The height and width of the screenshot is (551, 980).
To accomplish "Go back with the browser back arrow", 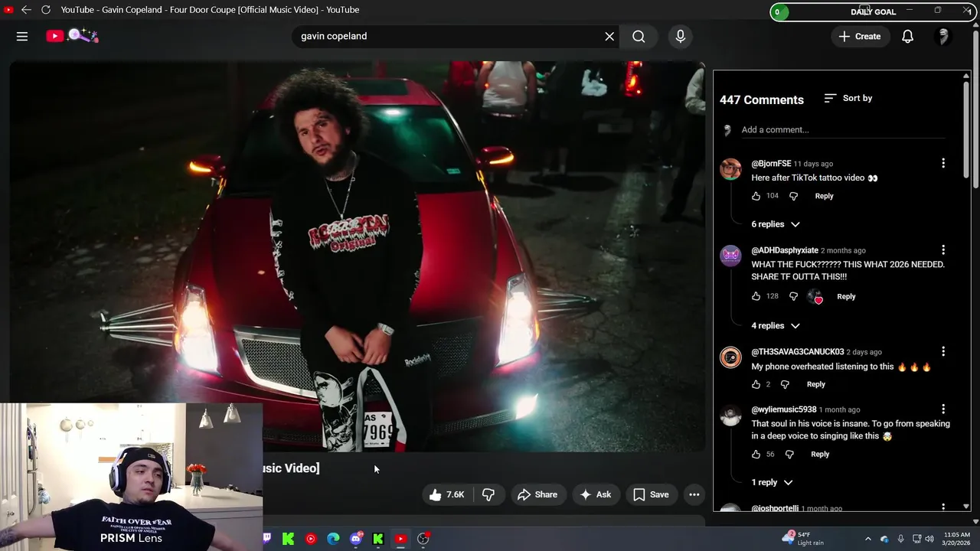I will click(x=26, y=10).
